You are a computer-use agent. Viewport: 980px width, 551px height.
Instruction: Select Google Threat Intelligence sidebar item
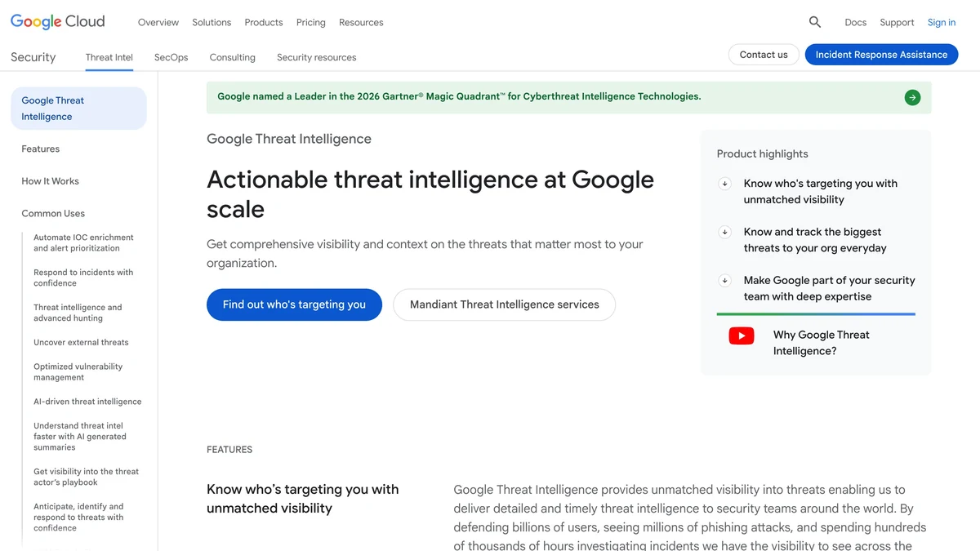[x=78, y=109]
